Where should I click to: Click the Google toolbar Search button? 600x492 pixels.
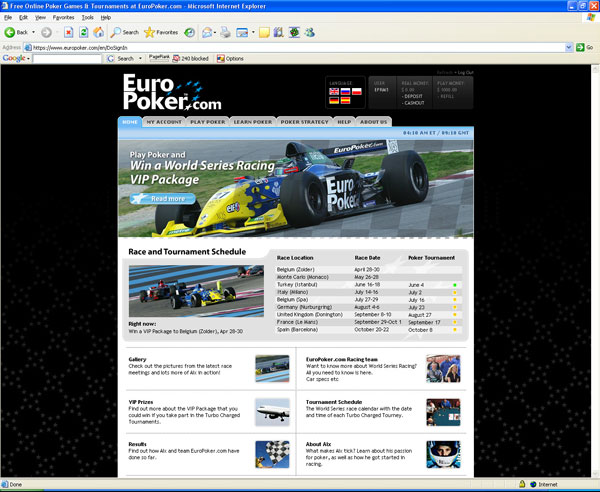(121, 59)
